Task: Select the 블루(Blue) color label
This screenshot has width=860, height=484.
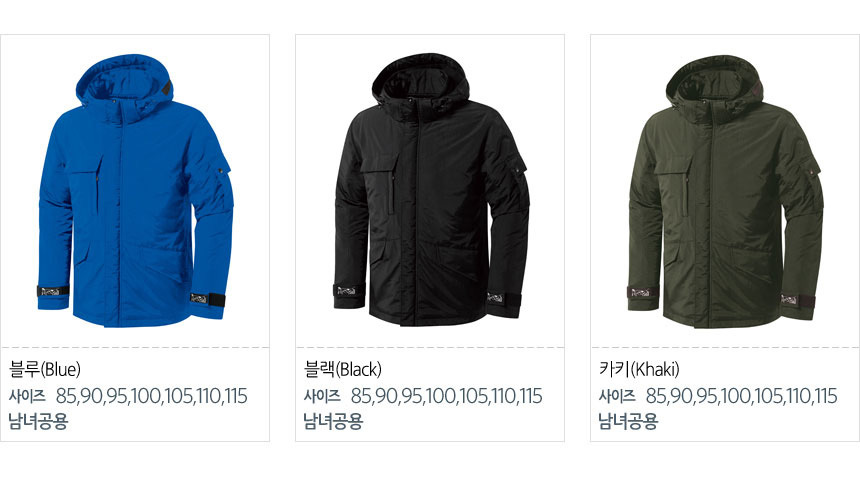Action: point(45,369)
